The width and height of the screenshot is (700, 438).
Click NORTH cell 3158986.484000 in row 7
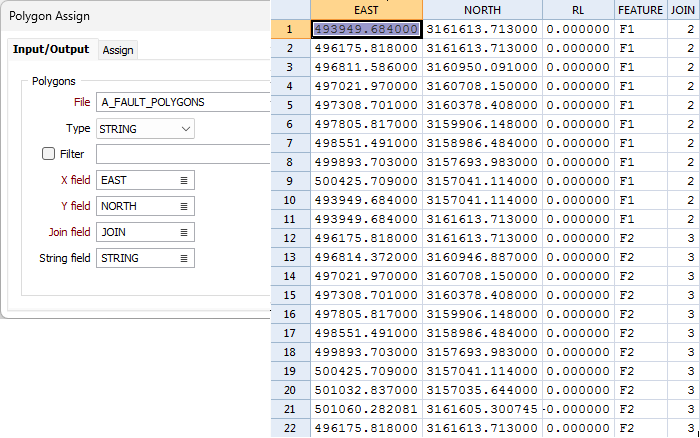point(483,143)
